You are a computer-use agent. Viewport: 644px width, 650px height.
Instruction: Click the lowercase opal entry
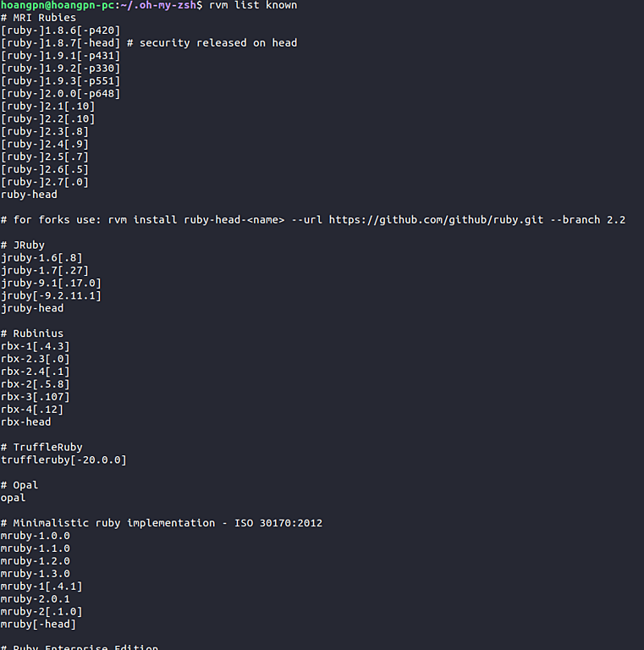coord(13,498)
